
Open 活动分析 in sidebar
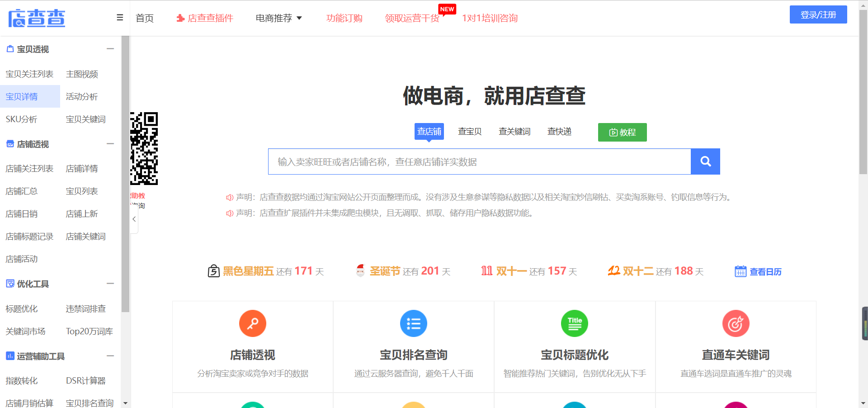tap(82, 96)
